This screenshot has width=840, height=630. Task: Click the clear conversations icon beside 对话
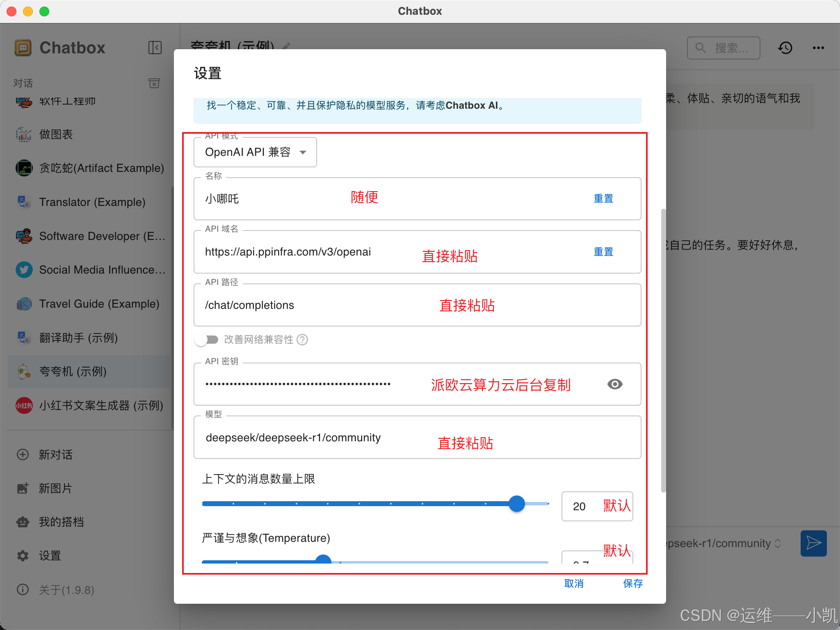coord(154,83)
